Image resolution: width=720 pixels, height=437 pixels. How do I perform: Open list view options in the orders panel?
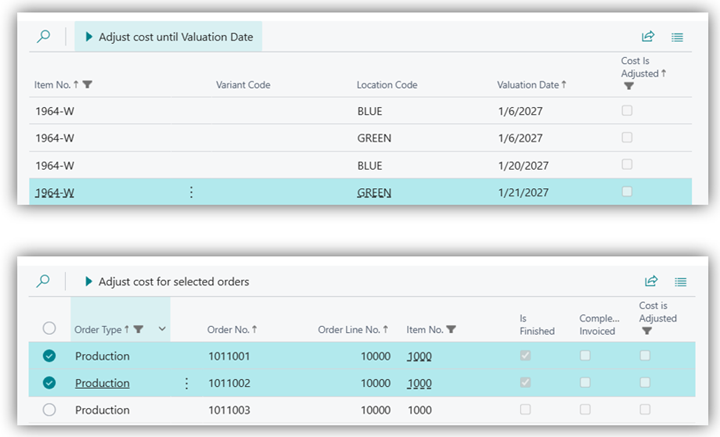(680, 282)
